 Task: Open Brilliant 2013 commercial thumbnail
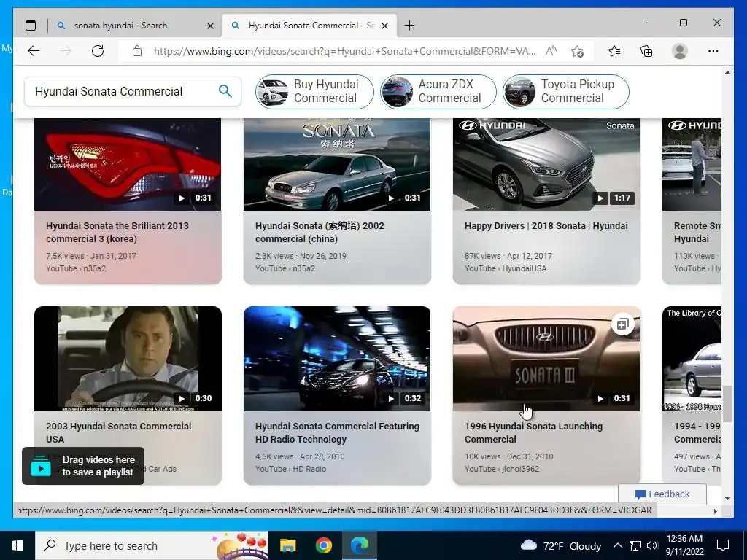tap(128, 164)
